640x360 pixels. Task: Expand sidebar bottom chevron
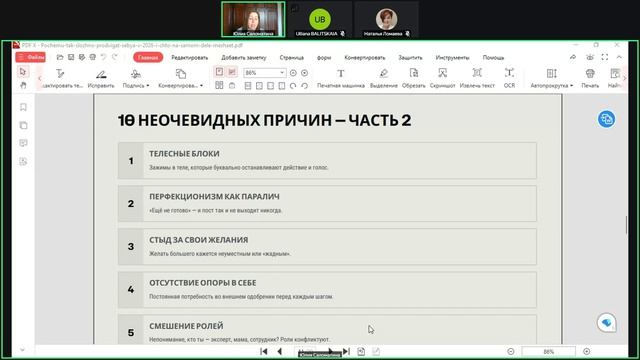[x=22, y=350]
